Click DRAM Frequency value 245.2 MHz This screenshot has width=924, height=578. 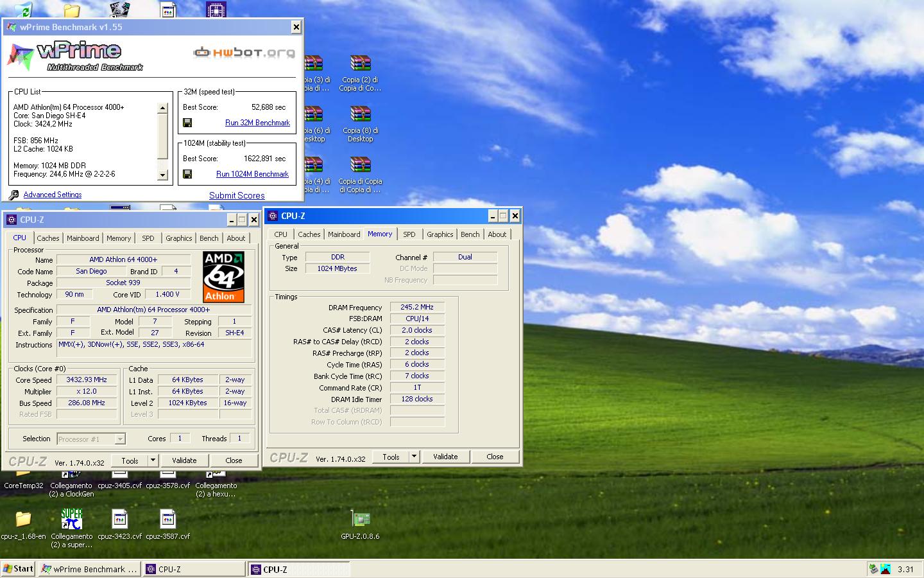coord(417,307)
